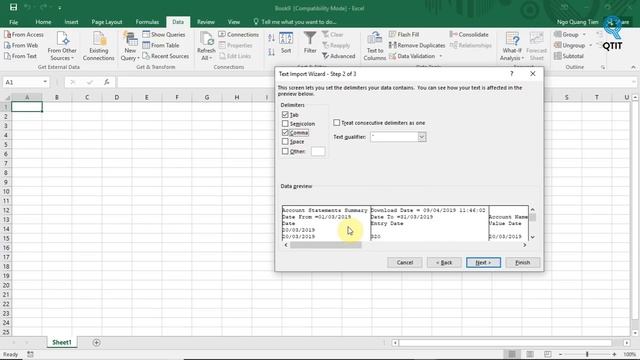Click the Filter funnel icon
Viewport: 640px width, 360px height.
point(310,38)
